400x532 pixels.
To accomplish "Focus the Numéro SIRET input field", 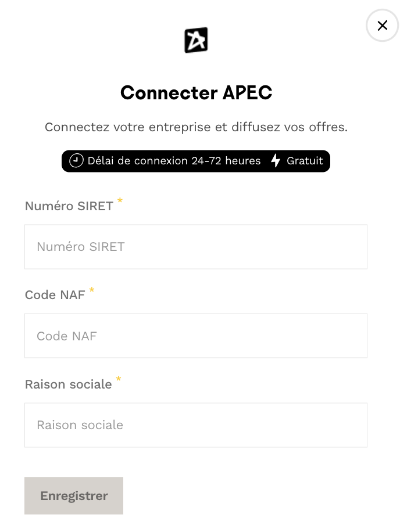I will coord(195,247).
